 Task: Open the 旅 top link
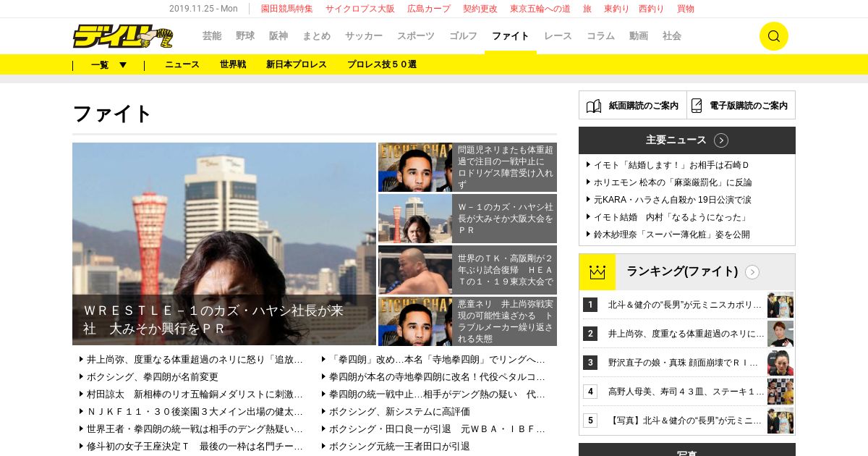pos(587,9)
